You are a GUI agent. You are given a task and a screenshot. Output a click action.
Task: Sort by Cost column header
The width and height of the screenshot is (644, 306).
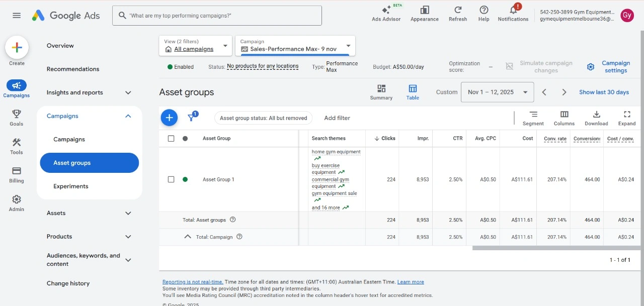pyautogui.click(x=527, y=138)
